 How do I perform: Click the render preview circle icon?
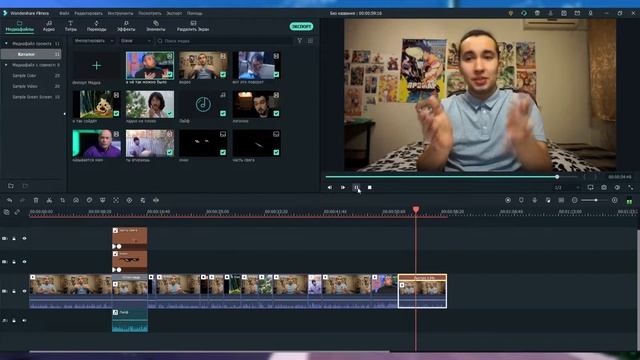[508, 200]
